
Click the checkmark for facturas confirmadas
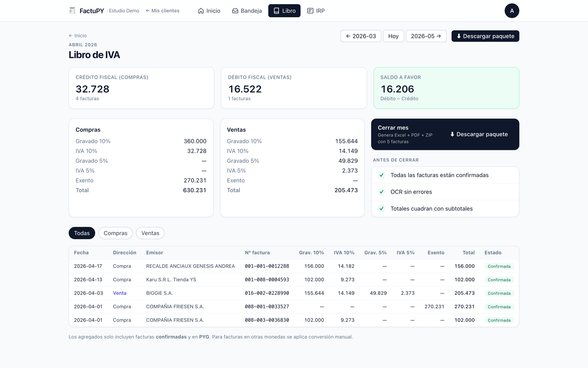(x=381, y=175)
